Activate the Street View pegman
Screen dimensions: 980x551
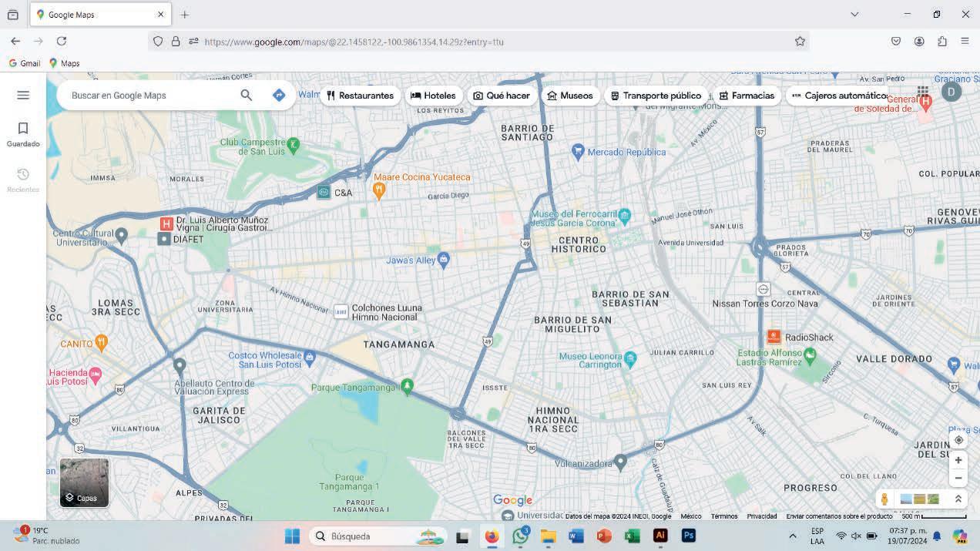[x=884, y=499]
